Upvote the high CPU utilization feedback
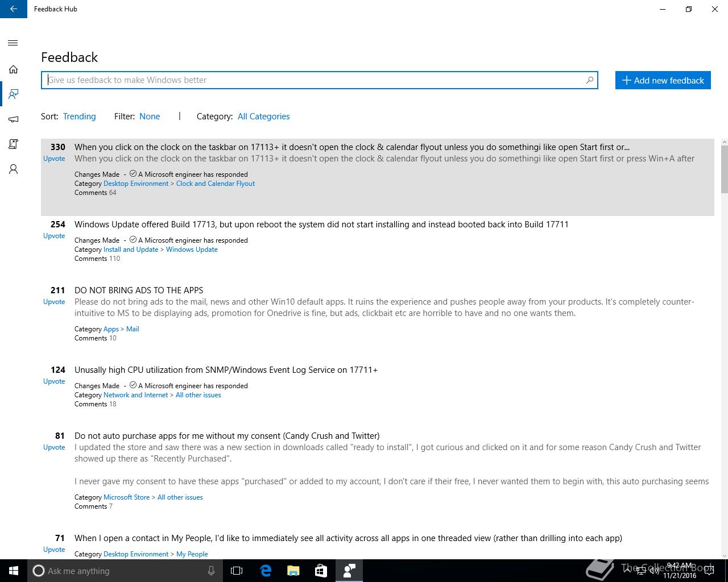Screen dimensions: 728x582 [x=54, y=381]
